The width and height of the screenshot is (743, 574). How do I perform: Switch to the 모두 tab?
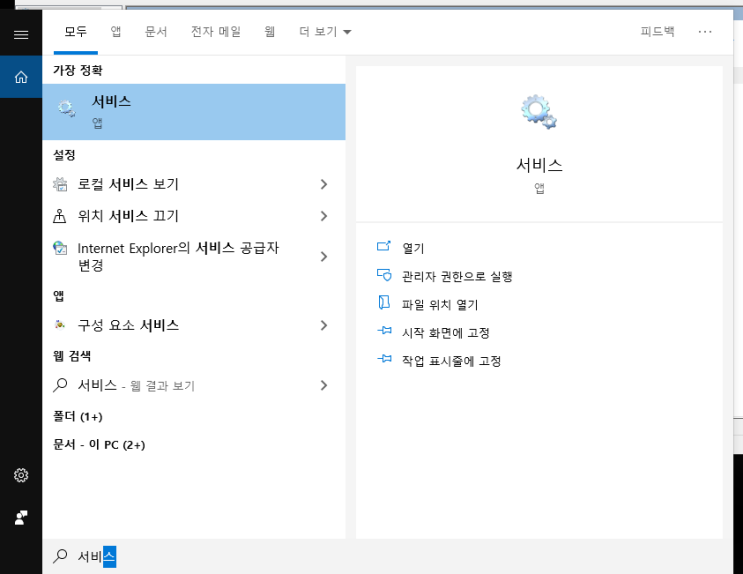(x=76, y=32)
